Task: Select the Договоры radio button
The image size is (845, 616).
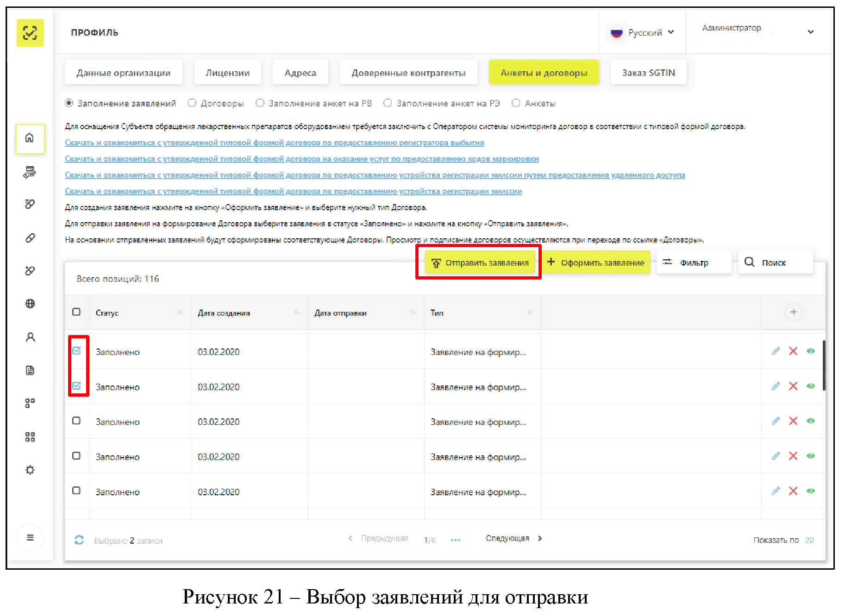Action: (x=192, y=103)
